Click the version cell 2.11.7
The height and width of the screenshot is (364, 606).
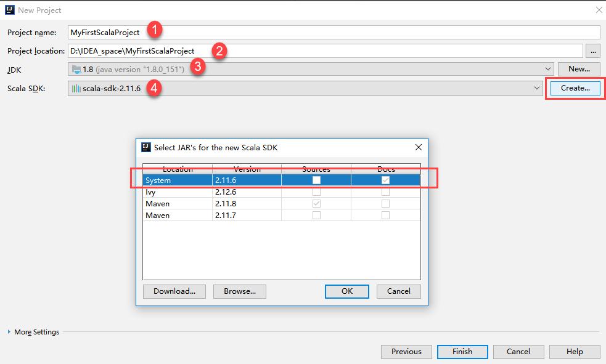coord(247,215)
